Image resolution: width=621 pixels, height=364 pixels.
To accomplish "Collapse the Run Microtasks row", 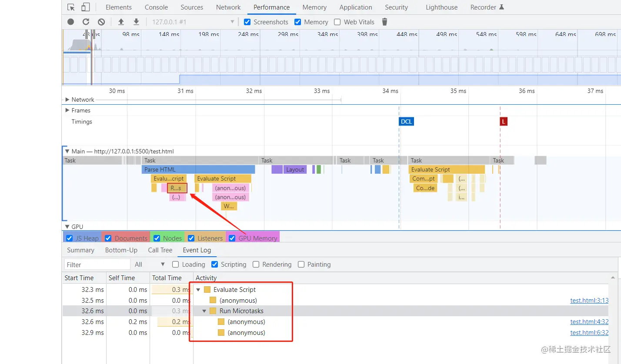I will click(x=204, y=311).
